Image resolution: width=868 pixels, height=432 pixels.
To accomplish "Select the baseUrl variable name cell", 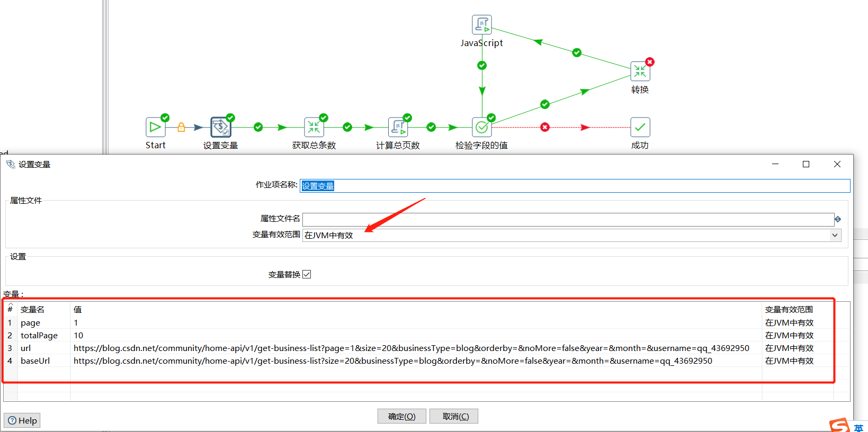I will pos(44,361).
